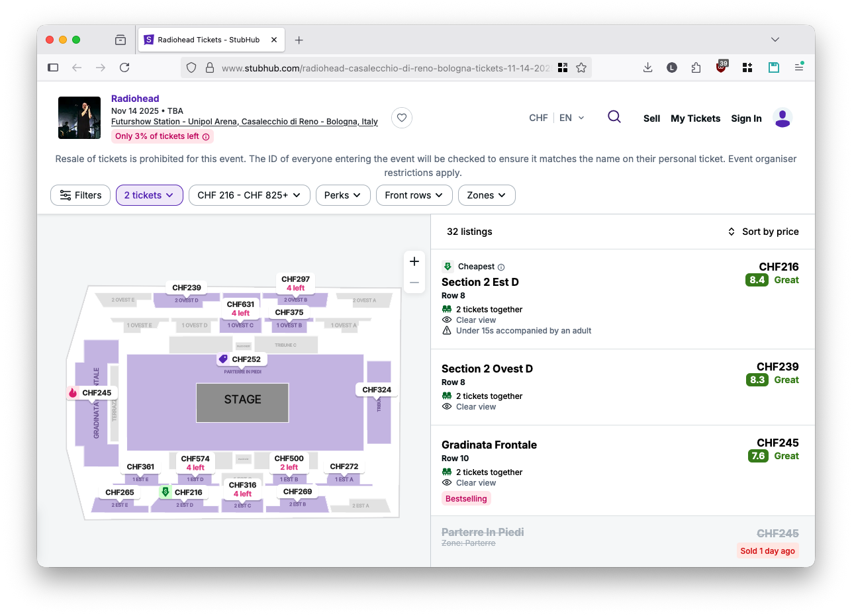This screenshot has width=852, height=616.
Task: Expand the Perks filter dropdown
Action: point(342,195)
